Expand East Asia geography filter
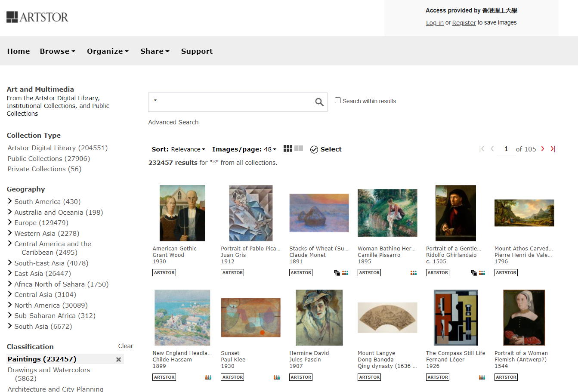 click(10, 273)
